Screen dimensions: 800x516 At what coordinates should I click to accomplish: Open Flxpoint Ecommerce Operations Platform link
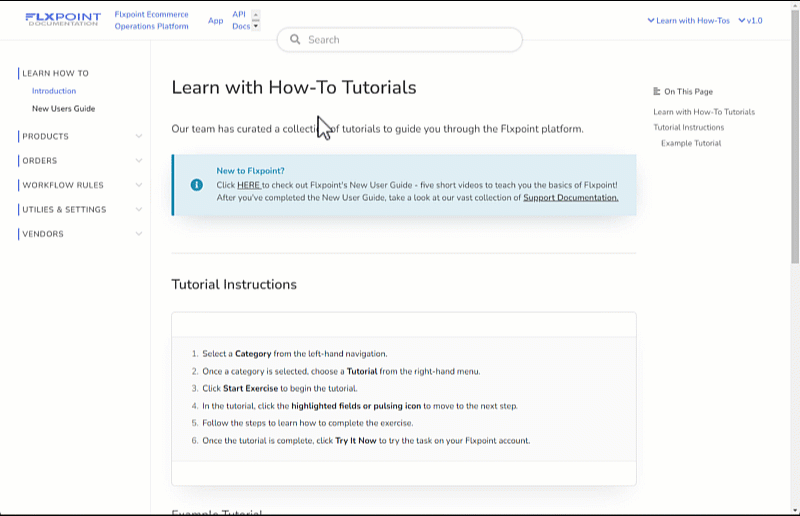pyautogui.click(x=152, y=20)
